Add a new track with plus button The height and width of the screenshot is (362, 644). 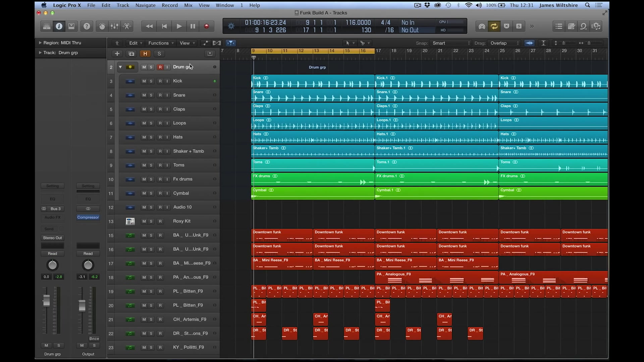pos(117,54)
